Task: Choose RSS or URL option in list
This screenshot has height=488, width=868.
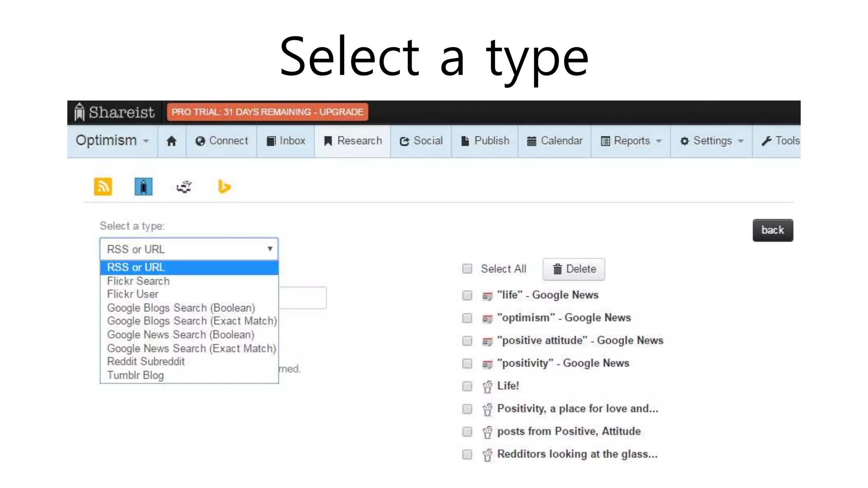Action: tap(189, 268)
